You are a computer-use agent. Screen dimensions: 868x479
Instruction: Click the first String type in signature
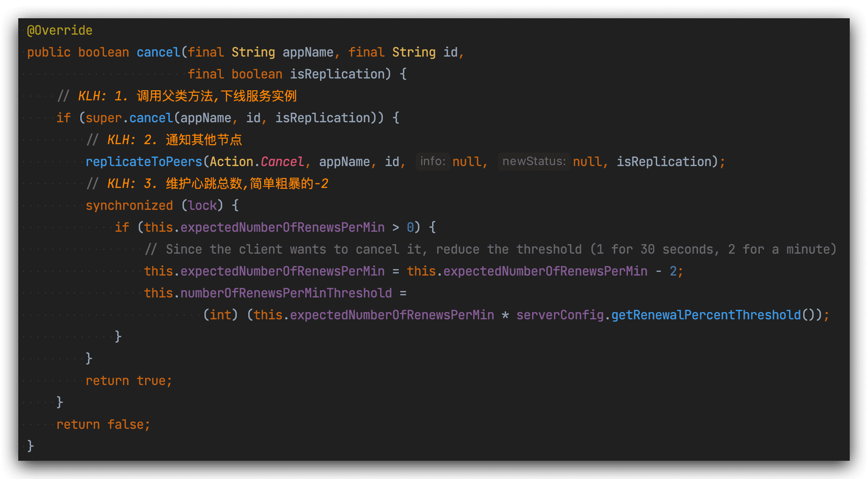253,52
